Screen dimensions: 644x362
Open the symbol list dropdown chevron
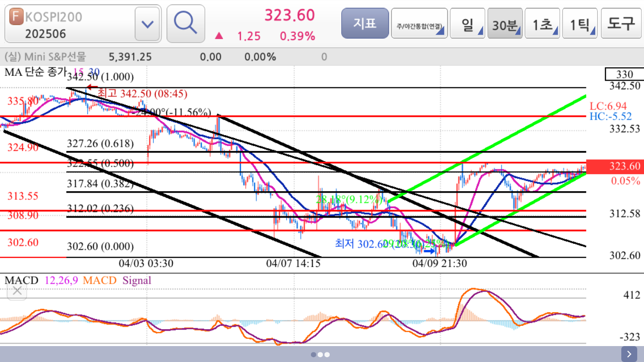[x=147, y=24]
